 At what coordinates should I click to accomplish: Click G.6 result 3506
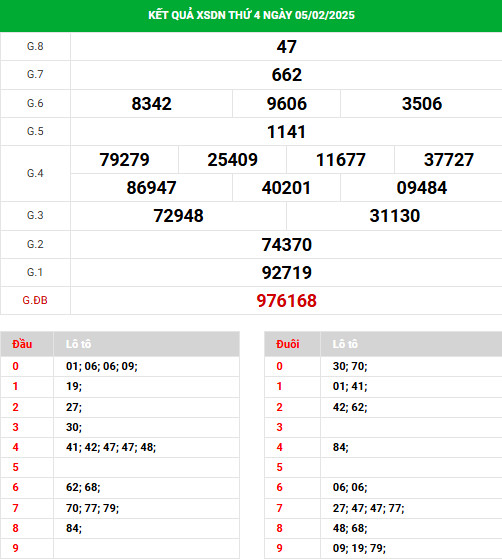point(422,104)
